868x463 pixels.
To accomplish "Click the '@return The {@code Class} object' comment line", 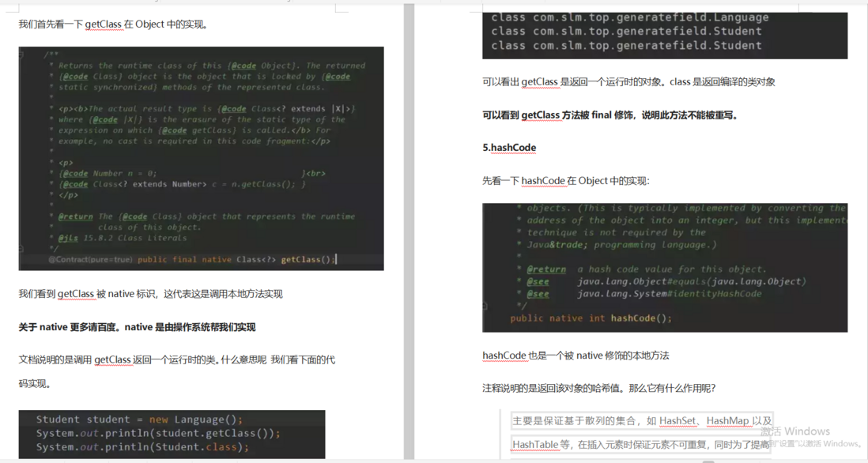I will click(x=206, y=216).
